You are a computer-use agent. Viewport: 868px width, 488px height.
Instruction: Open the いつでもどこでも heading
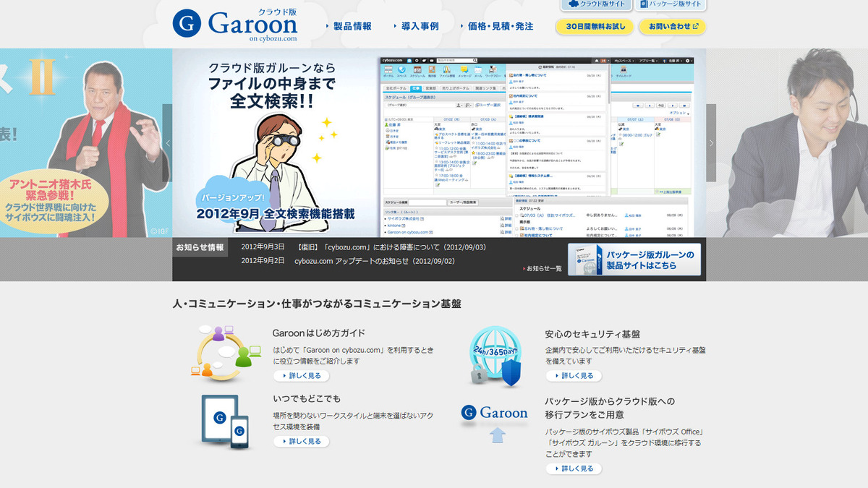pos(307,398)
